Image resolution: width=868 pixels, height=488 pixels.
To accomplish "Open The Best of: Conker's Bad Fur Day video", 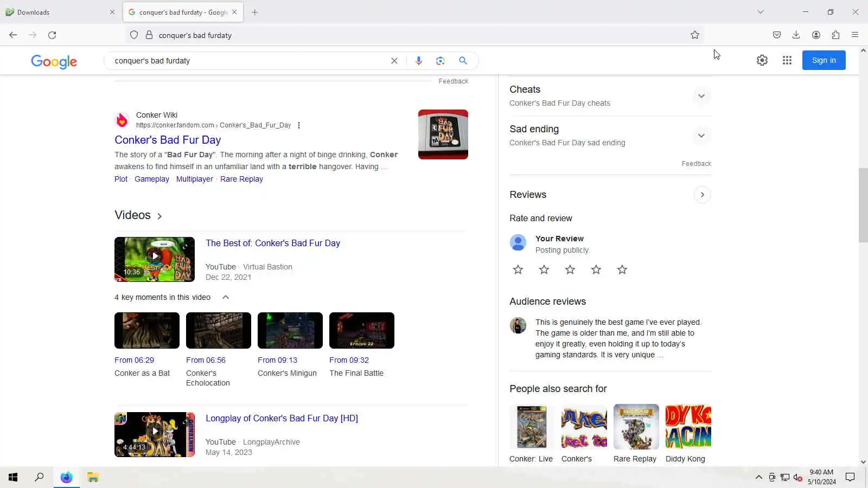I will [x=273, y=243].
